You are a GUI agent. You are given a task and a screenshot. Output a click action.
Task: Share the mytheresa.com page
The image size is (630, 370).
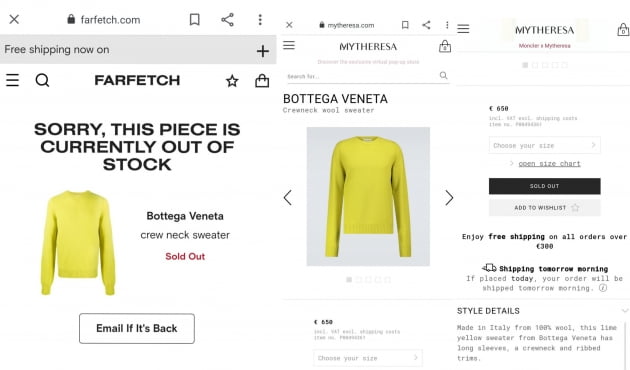pos(426,25)
